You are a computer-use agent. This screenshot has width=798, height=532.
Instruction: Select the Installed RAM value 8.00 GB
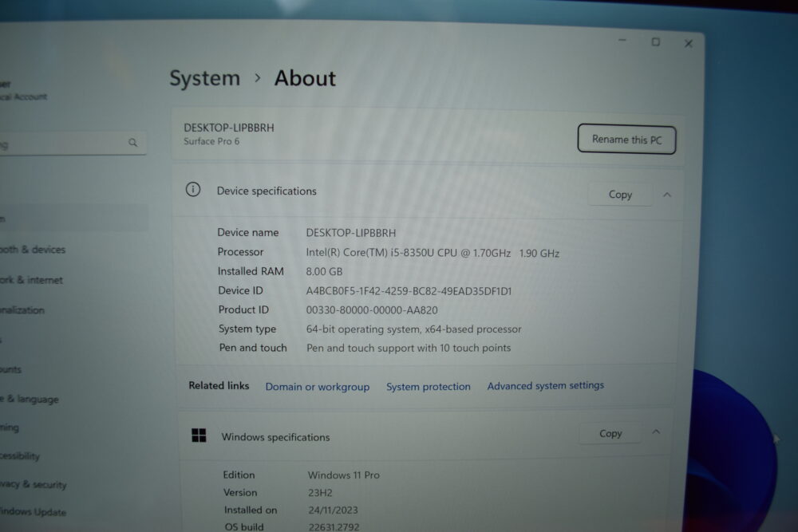pos(324,272)
